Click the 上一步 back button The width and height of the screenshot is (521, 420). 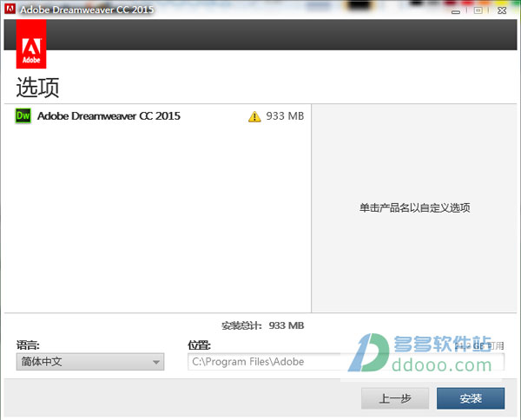pyautogui.click(x=395, y=398)
